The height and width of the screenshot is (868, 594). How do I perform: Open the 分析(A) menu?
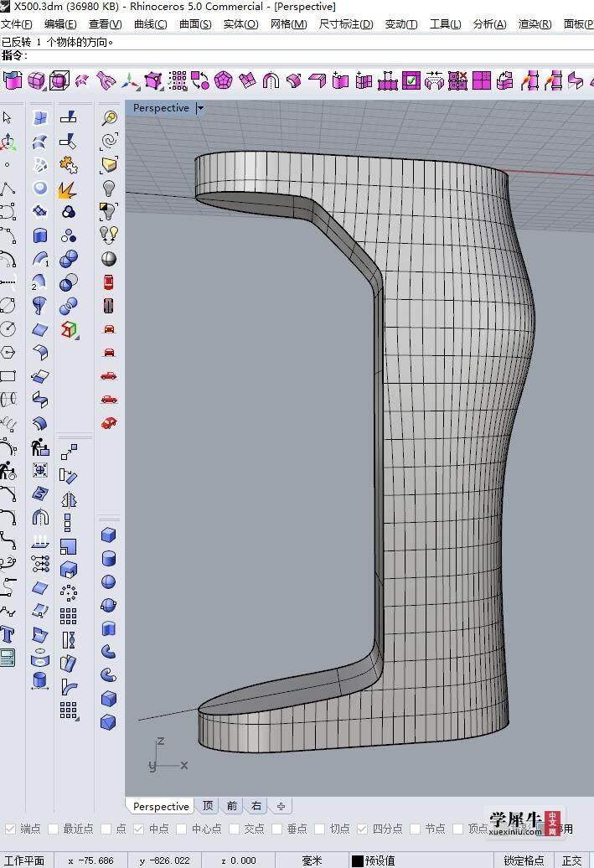(490, 23)
